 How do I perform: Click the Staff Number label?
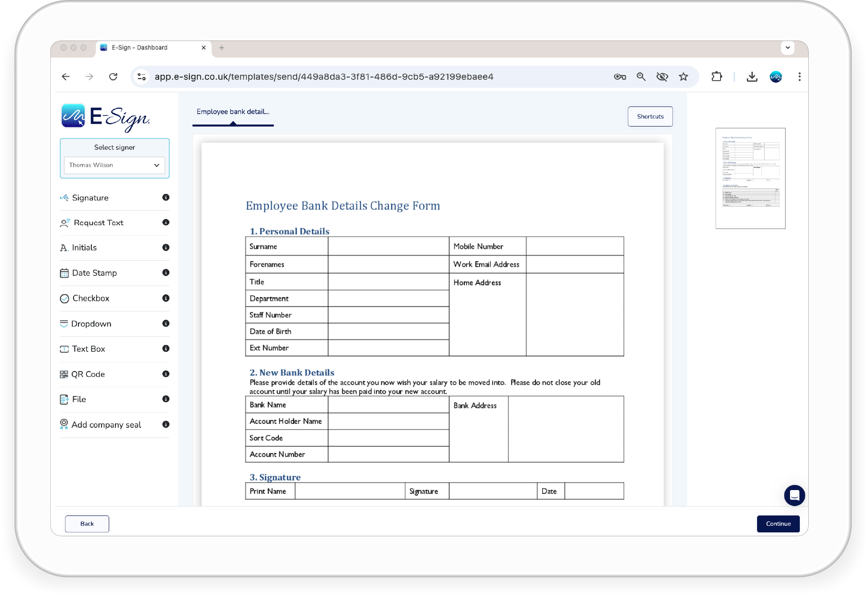pyautogui.click(x=270, y=315)
